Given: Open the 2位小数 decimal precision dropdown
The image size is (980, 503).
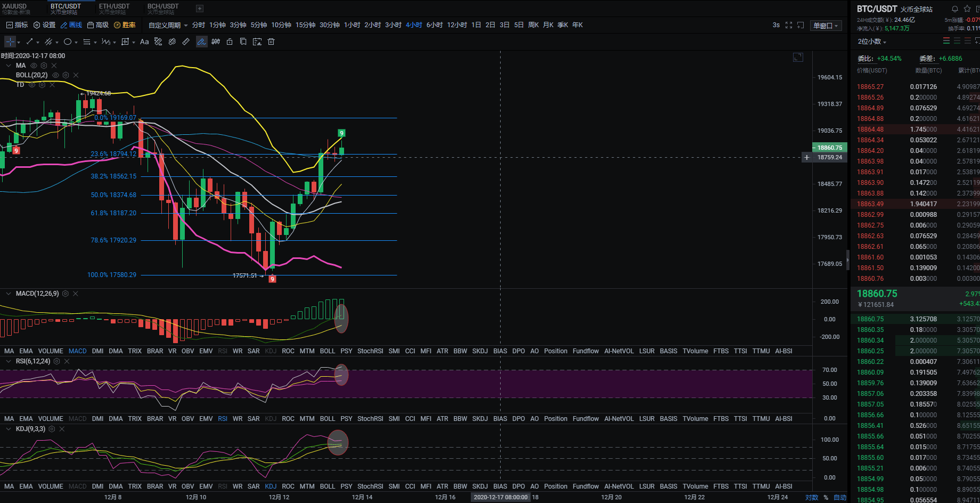Looking at the screenshot, I should point(871,42).
